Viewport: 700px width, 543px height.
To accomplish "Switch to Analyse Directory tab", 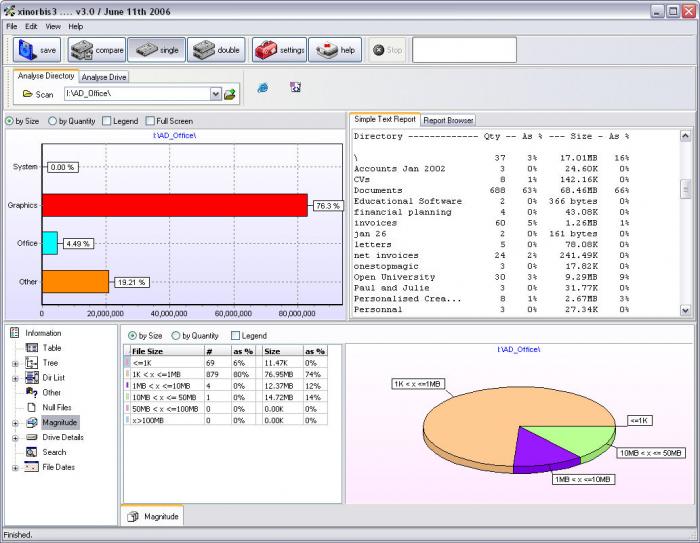I will click(46, 76).
